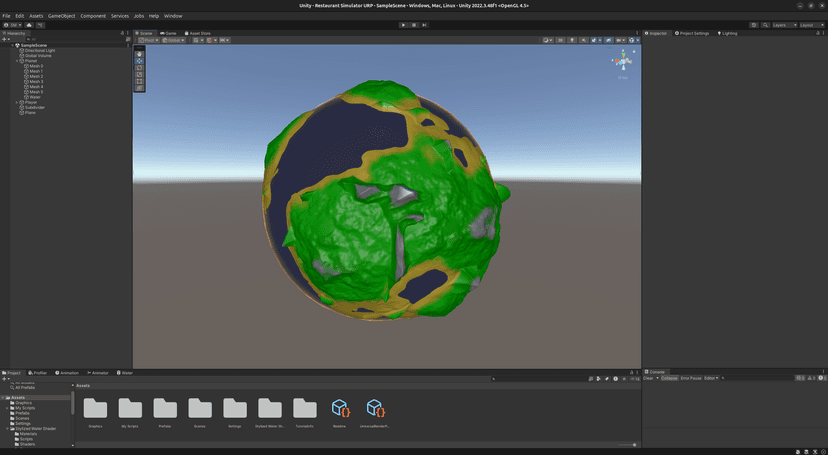Select the Transform tool in Scene overlay
828x455 pixels.
click(x=139, y=88)
